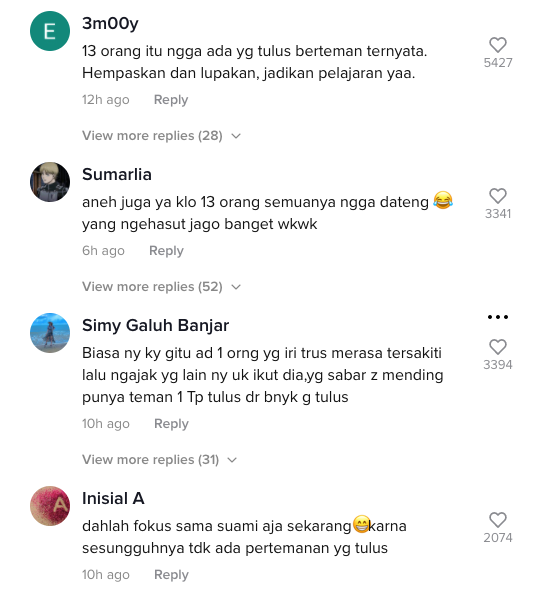Like 3m00y's comment with the heart icon

tap(498, 45)
